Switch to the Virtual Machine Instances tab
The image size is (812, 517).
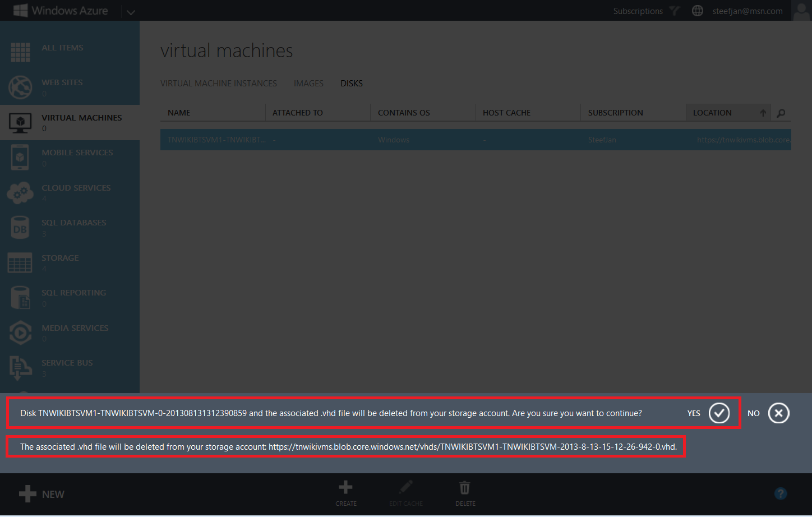tap(219, 84)
